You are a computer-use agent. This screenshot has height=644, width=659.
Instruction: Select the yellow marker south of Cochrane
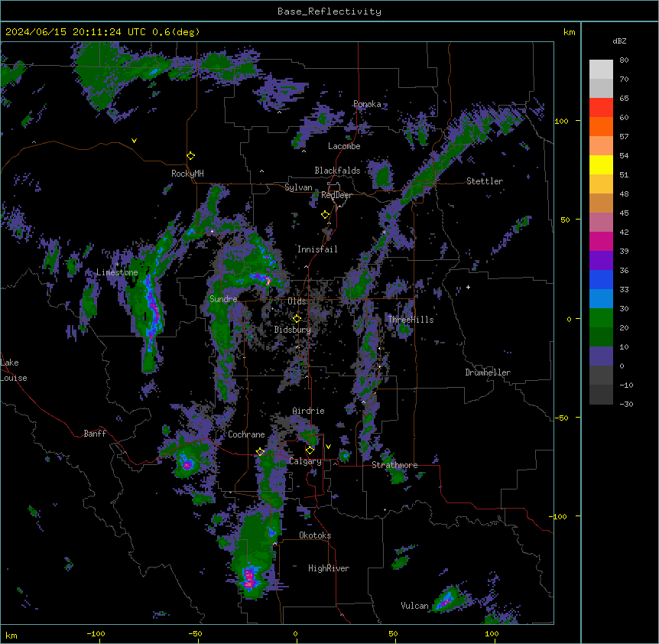coord(260,452)
